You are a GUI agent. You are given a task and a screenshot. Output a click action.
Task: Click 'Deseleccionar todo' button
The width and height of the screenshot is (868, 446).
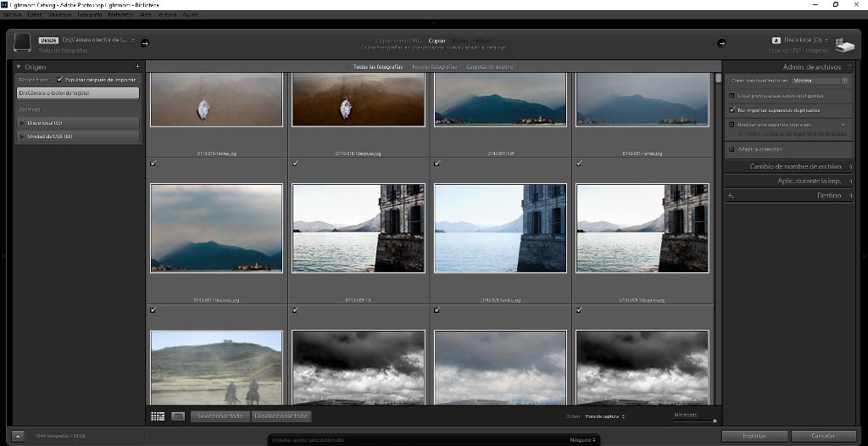pos(281,416)
